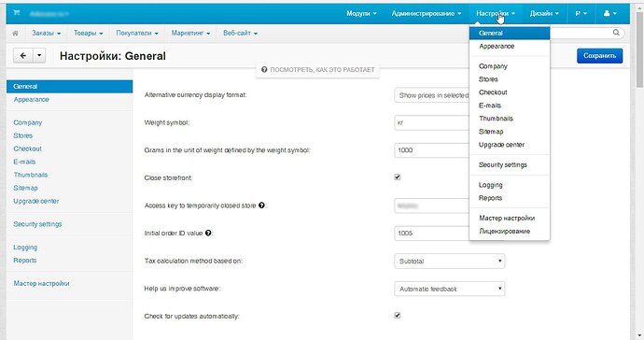
Task: Open General in left sidebar
Action: tap(69, 86)
